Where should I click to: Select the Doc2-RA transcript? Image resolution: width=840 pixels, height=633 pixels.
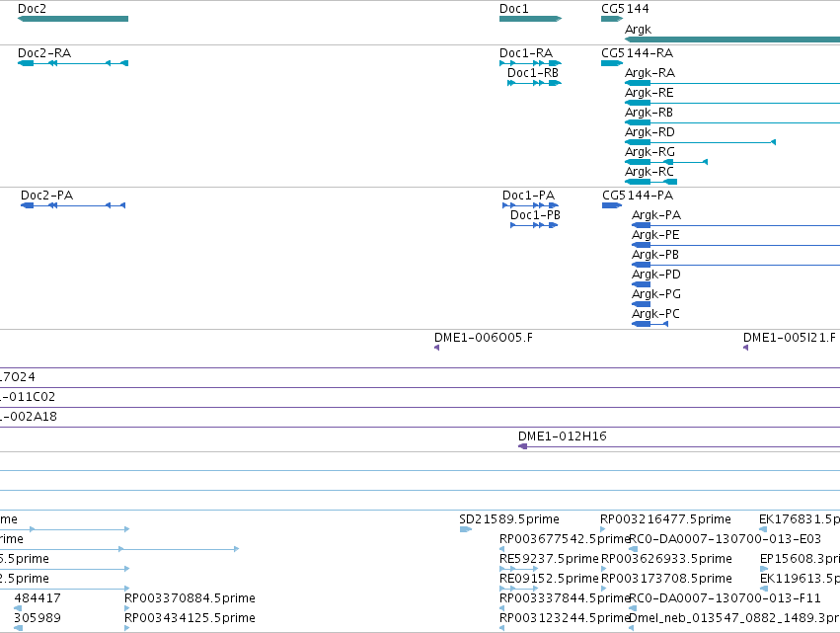tap(73, 63)
